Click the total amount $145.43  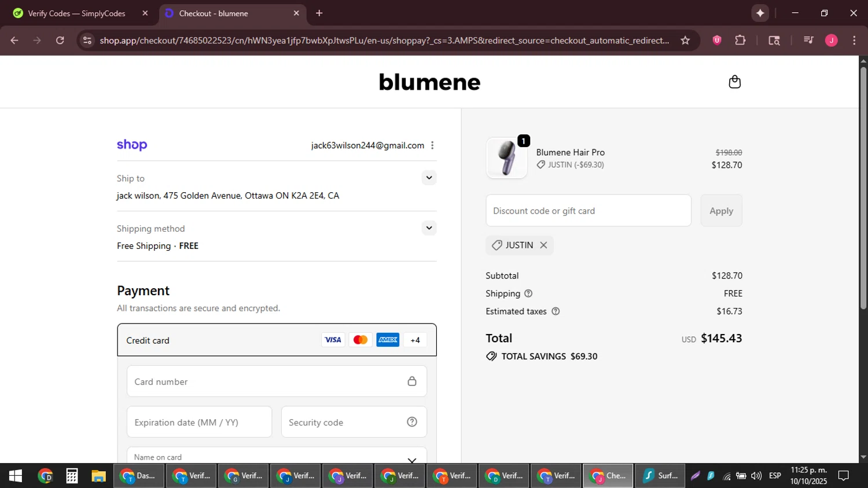tap(721, 338)
